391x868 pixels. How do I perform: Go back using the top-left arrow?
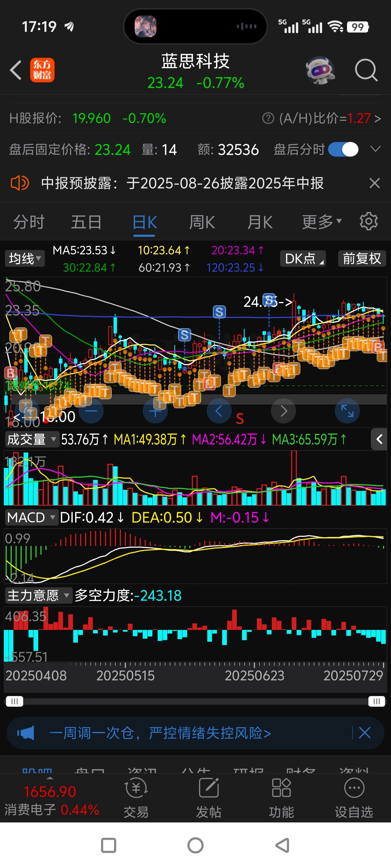(16, 70)
